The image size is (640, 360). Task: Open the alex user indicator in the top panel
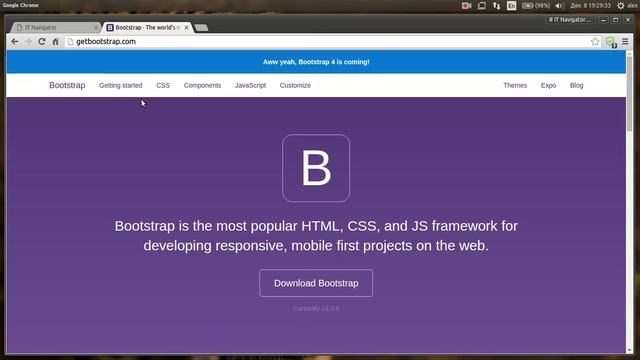633,6
